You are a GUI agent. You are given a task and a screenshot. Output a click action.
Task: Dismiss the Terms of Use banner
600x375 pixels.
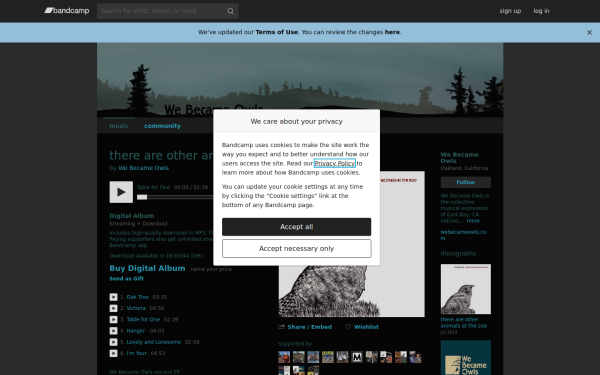[589, 33]
